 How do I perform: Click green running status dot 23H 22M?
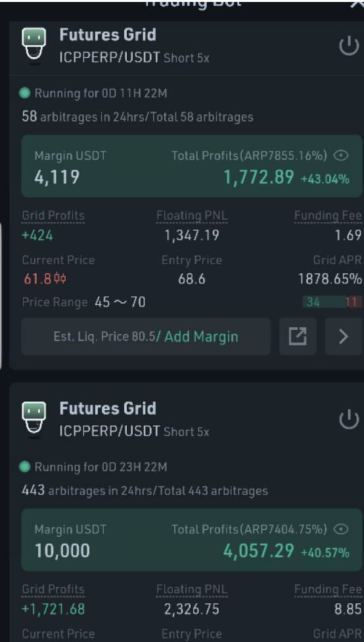[25, 467]
